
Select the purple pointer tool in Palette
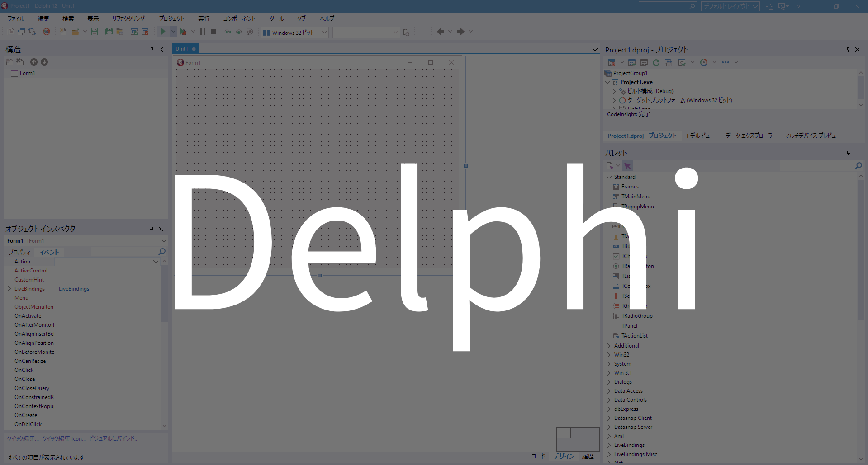pyautogui.click(x=627, y=166)
